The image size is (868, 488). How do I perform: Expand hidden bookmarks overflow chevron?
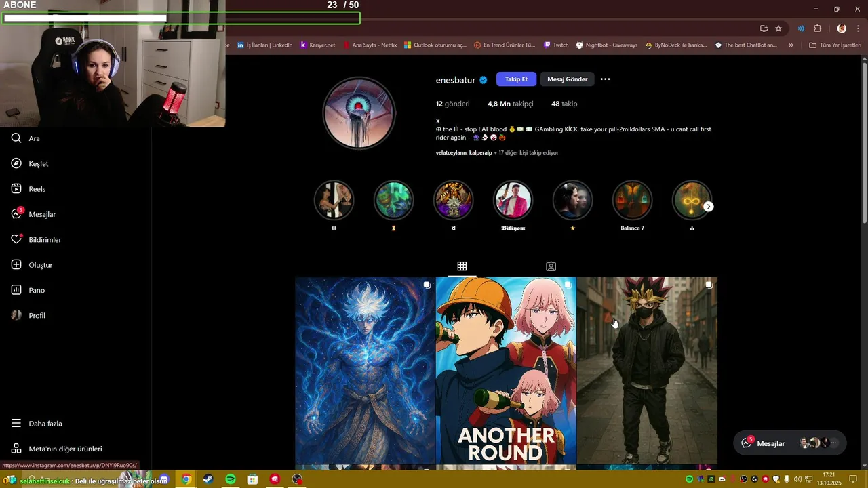[791, 45]
